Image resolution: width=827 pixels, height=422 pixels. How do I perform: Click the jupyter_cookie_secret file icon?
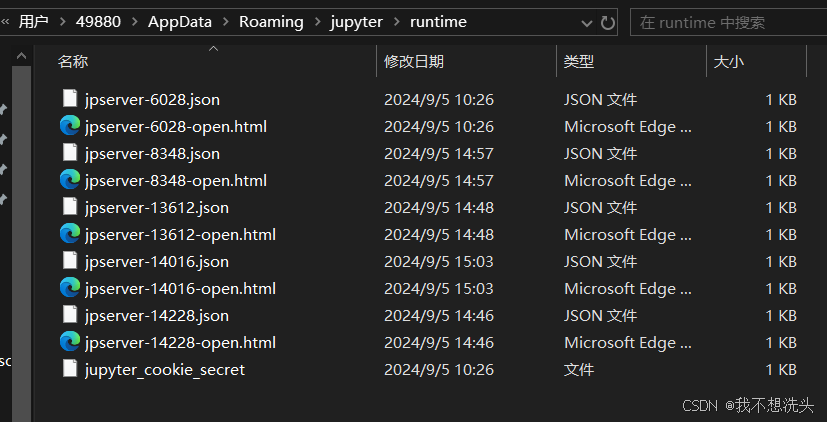pyautogui.click(x=70, y=369)
